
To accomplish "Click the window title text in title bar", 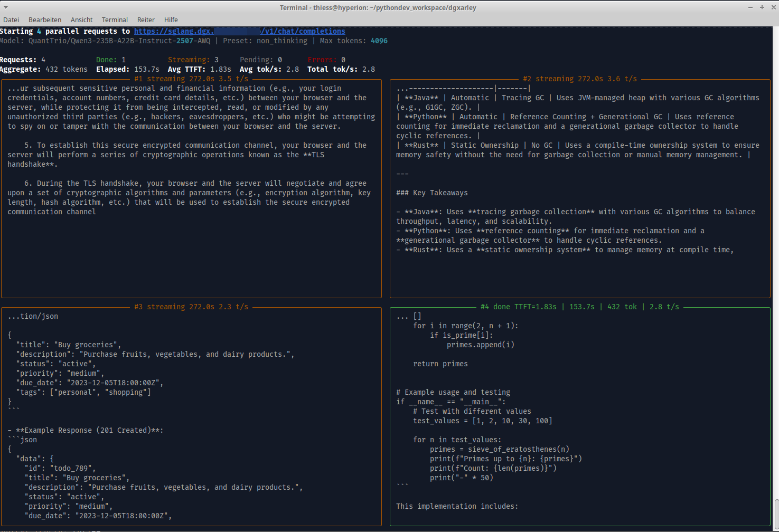I will (378, 7).
